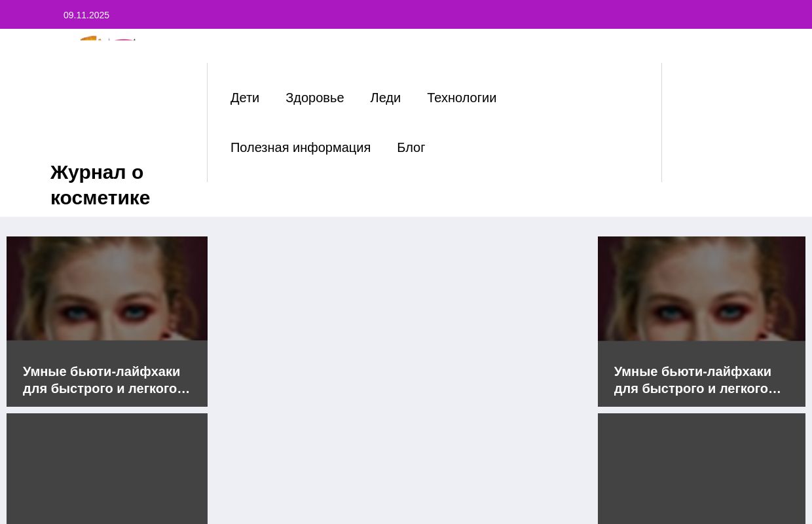Navigate to the Леди category
The image size is (812, 524).
pyautogui.click(x=385, y=98)
